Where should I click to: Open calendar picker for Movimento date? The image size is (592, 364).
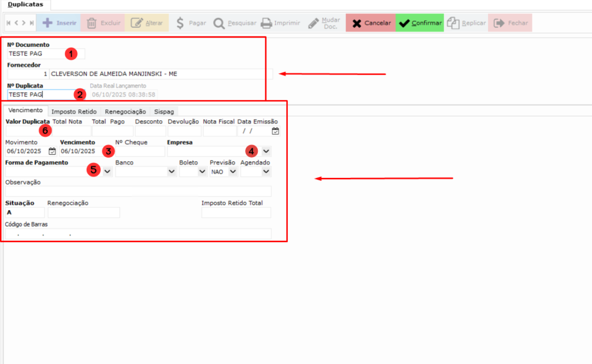click(52, 151)
